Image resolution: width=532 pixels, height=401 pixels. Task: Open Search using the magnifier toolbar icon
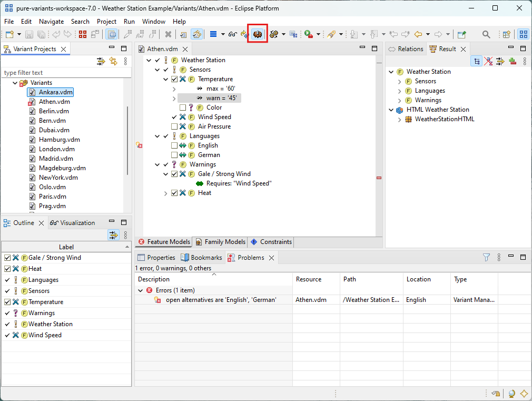486,34
